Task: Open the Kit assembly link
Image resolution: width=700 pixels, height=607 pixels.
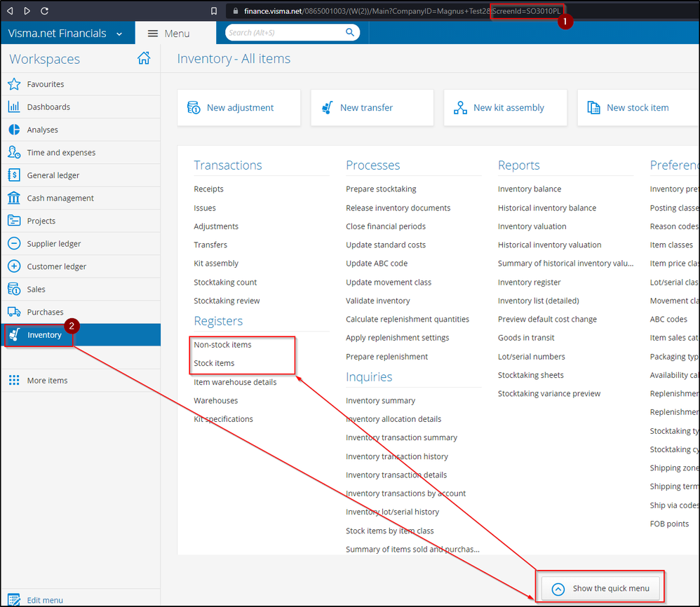Action: (215, 263)
